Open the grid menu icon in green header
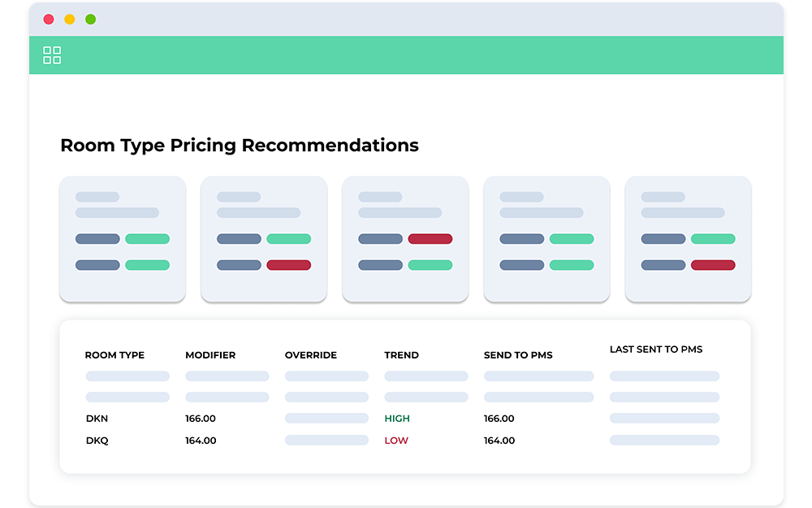Image resolution: width=812 pixels, height=508 pixels. click(x=52, y=55)
